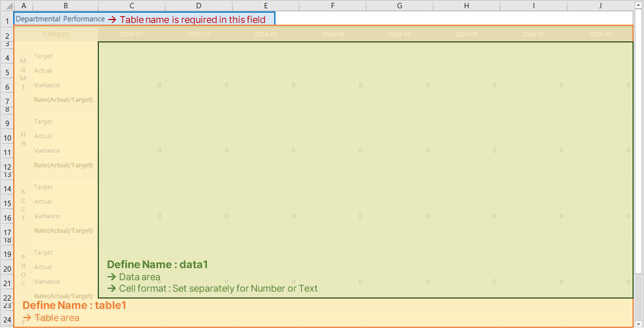The height and width of the screenshot is (329, 644).
Task: Select column J header
Action: 600,6
